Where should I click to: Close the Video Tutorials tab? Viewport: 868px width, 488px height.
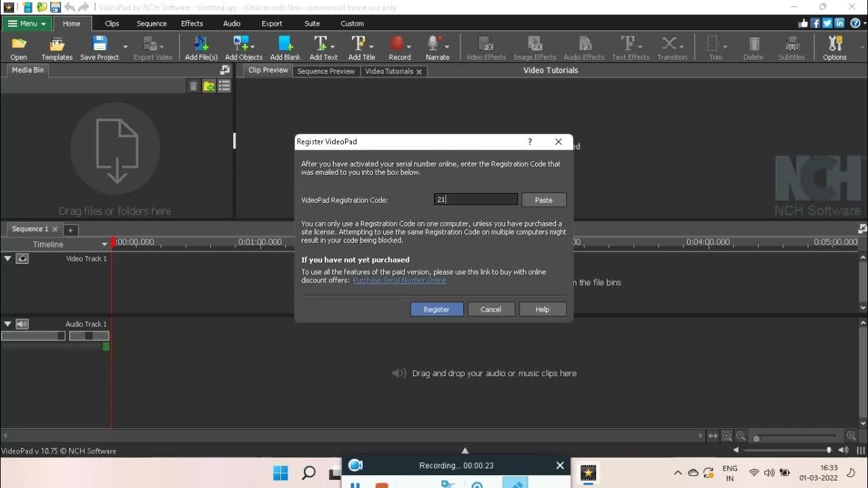(x=419, y=71)
